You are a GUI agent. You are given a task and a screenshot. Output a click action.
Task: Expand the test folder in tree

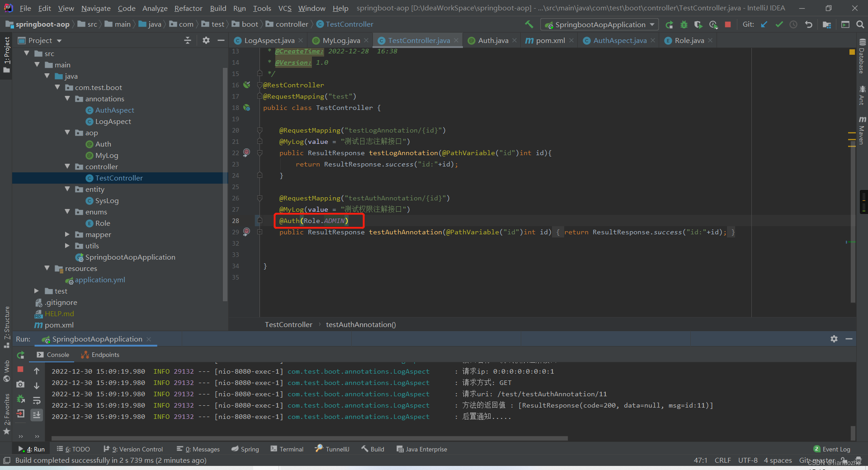click(37, 291)
